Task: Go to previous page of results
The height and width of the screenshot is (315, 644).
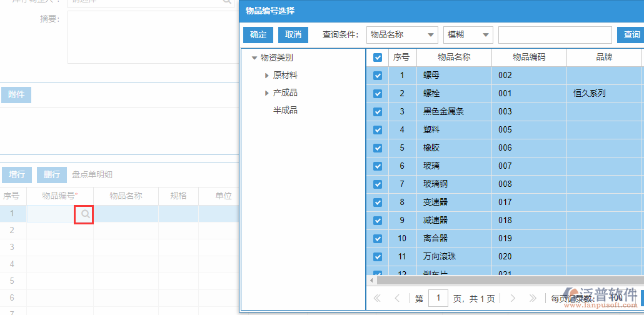Action: tap(397, 298)
